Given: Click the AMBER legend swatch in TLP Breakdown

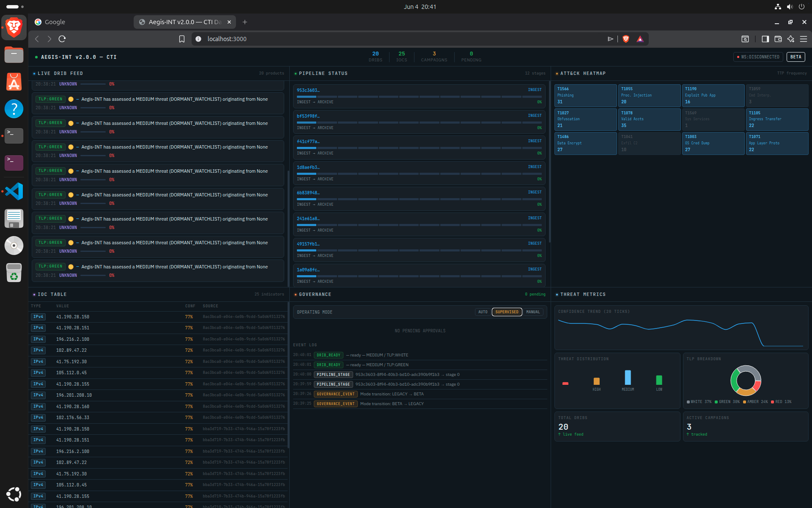Looking at the screenshot, I should coord(745,402).
